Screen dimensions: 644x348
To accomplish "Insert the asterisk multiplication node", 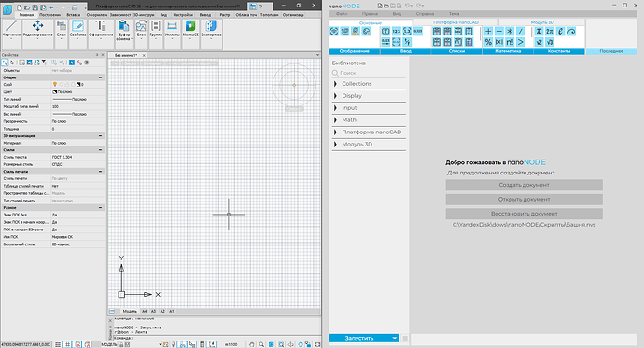I will (x=510, y=31).
